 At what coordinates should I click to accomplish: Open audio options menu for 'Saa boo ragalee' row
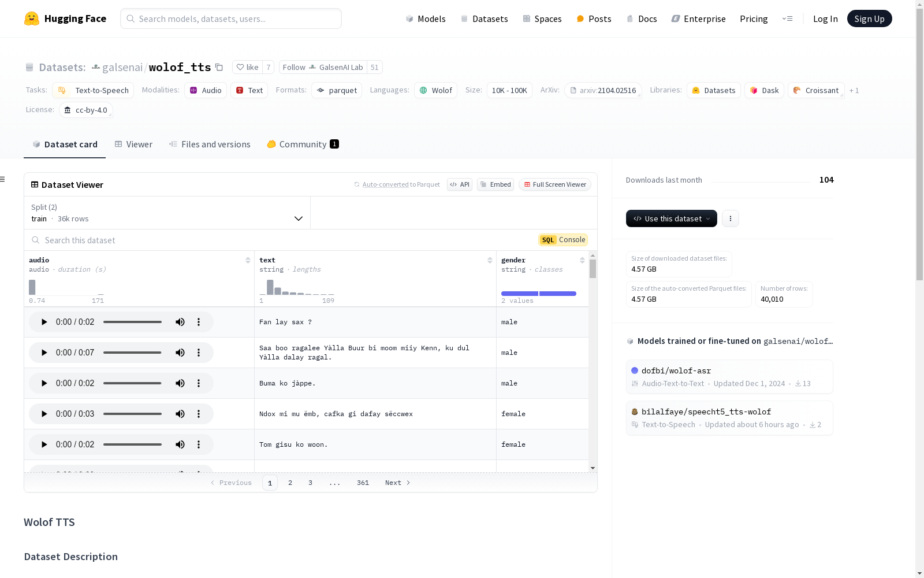[x=199, y=353]
